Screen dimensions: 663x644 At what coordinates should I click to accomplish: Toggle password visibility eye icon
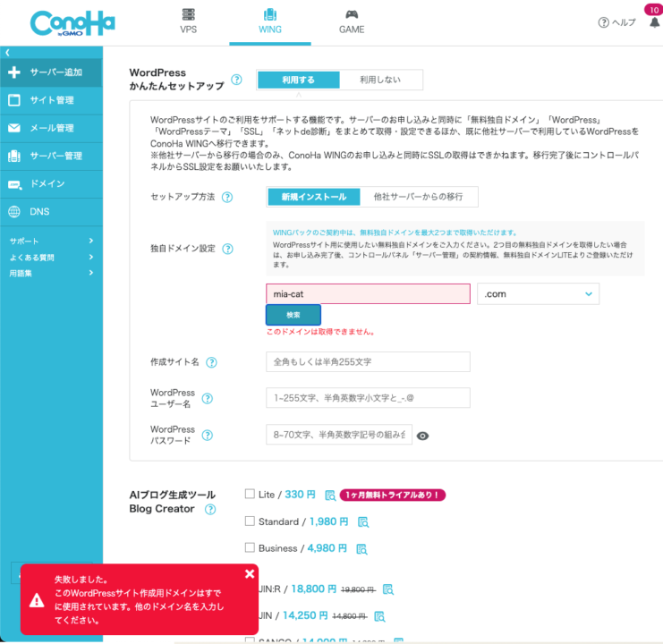[x=422, y=436]
